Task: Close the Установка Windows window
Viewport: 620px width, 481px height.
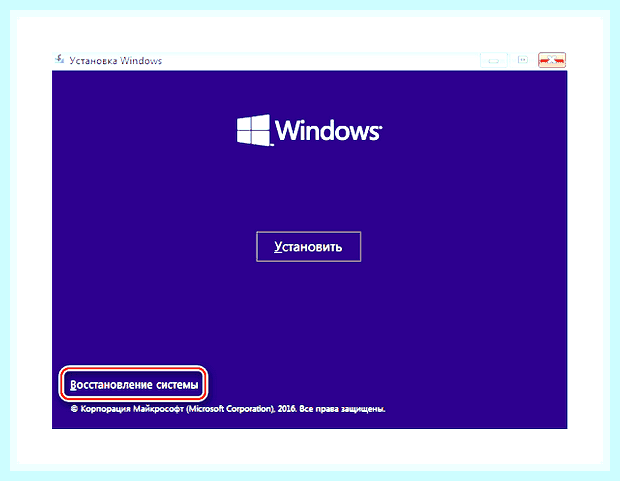Action: [552, 60]
